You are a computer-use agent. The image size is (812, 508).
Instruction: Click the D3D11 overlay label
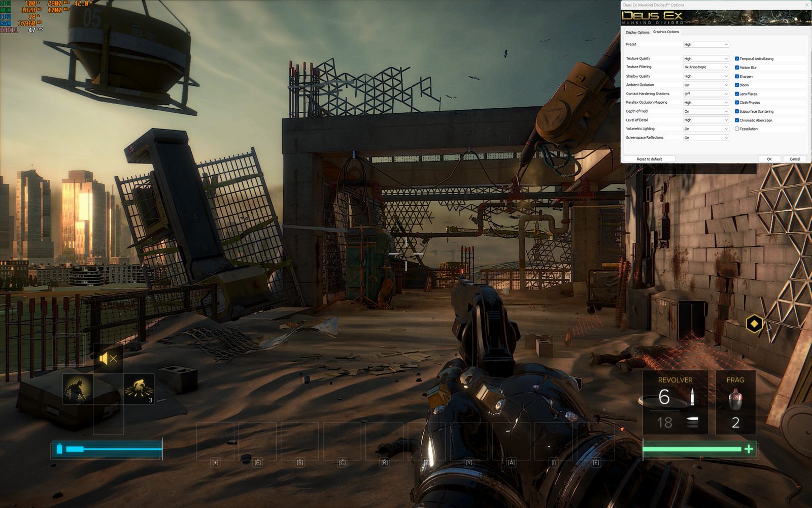coord(9,30)
